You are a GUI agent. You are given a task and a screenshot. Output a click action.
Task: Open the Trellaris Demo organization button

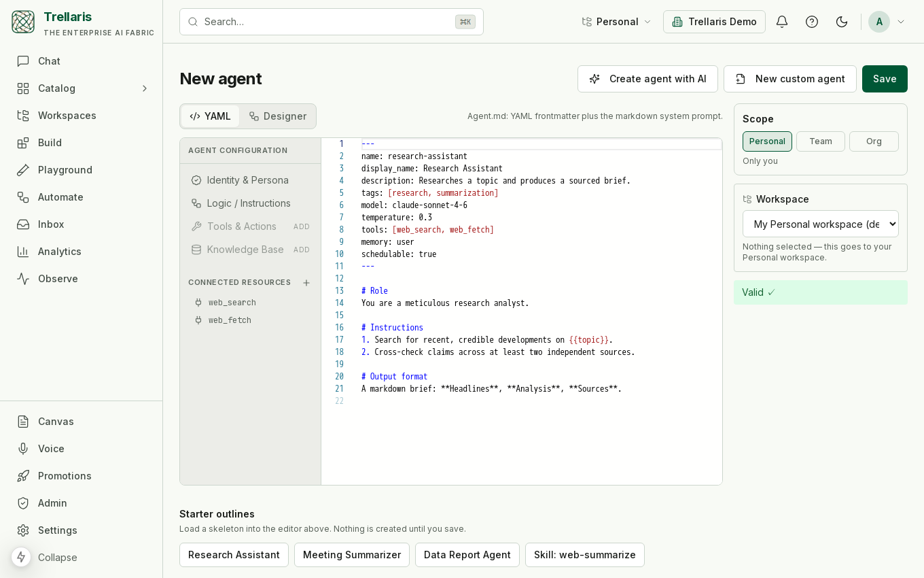[x=714, y=22]
